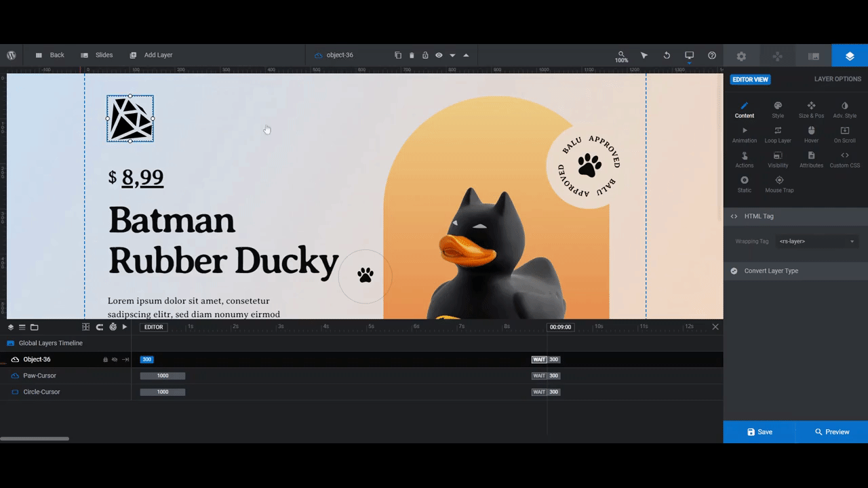
Task: Open Actions options
Action: [745, 160]
